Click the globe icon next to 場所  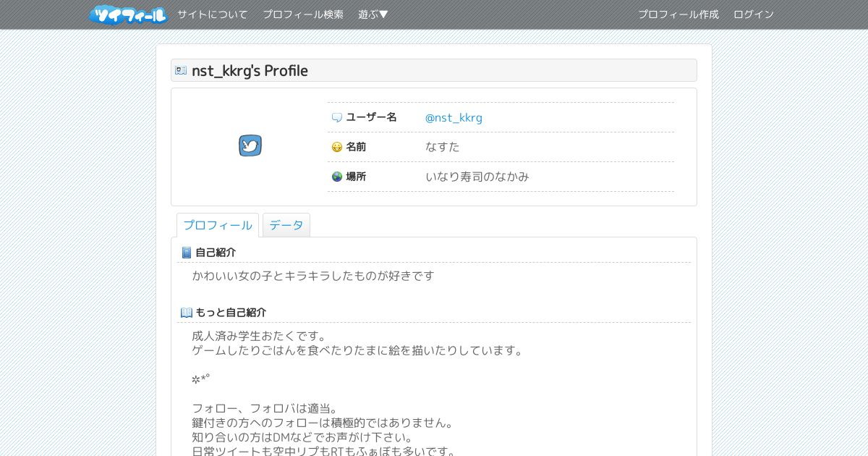(x=336, y=177)
